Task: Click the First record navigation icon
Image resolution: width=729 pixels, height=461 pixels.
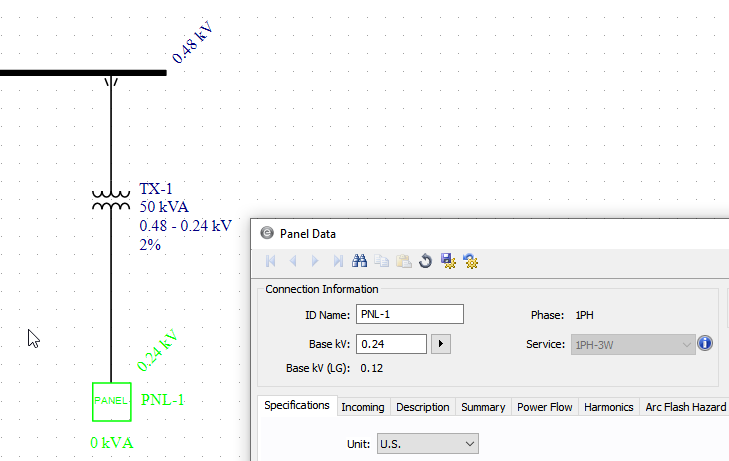Action: coord(270,261)
